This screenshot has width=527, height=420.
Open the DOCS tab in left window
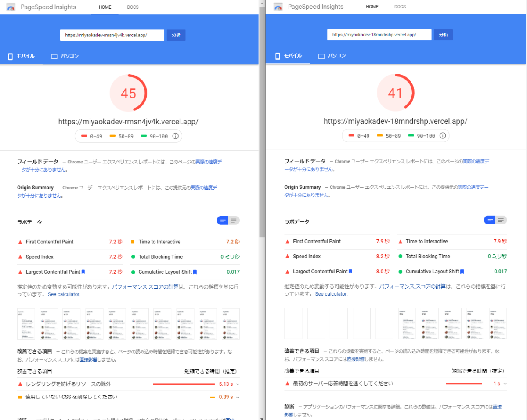[x=133, y=7]
